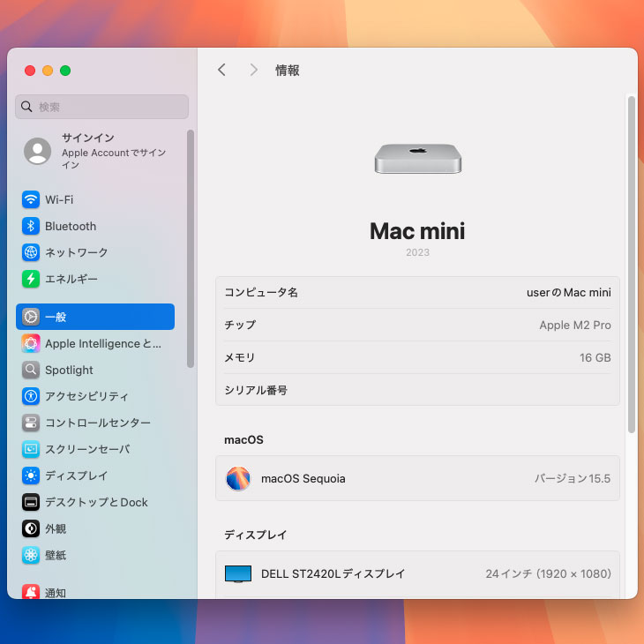
Task: Click the user avatar icon for sign-in
Action: [37, 151]
